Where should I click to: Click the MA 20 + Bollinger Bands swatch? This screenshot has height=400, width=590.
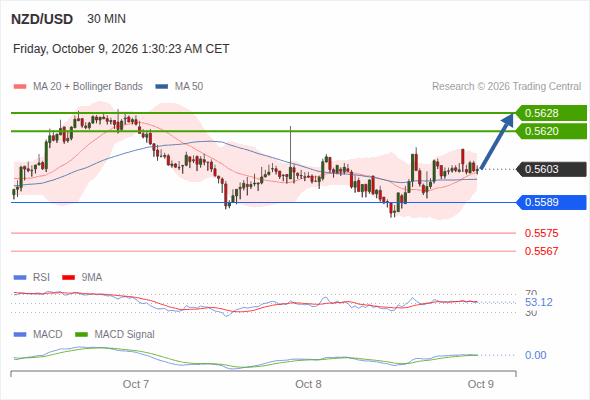20,87
